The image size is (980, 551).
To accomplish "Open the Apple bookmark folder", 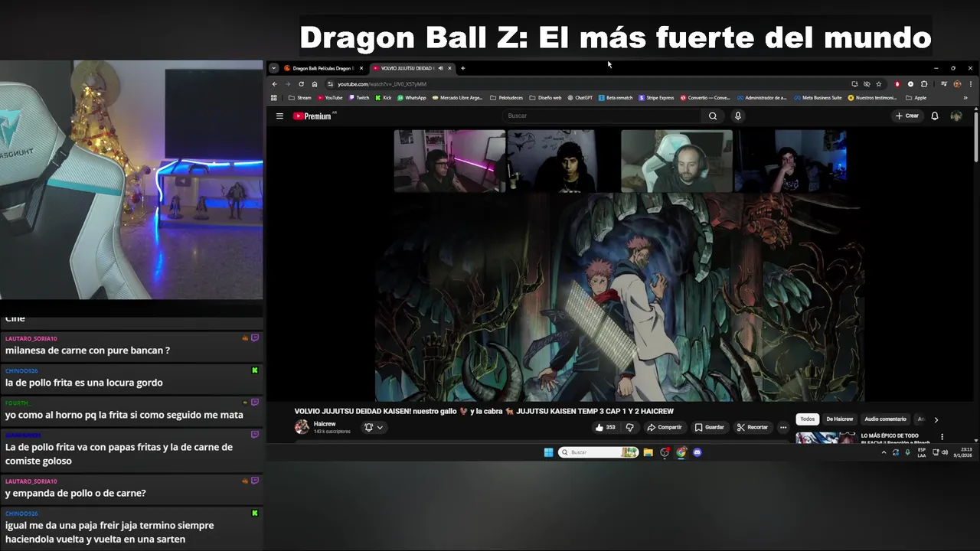I will click(x=916, y=98).
